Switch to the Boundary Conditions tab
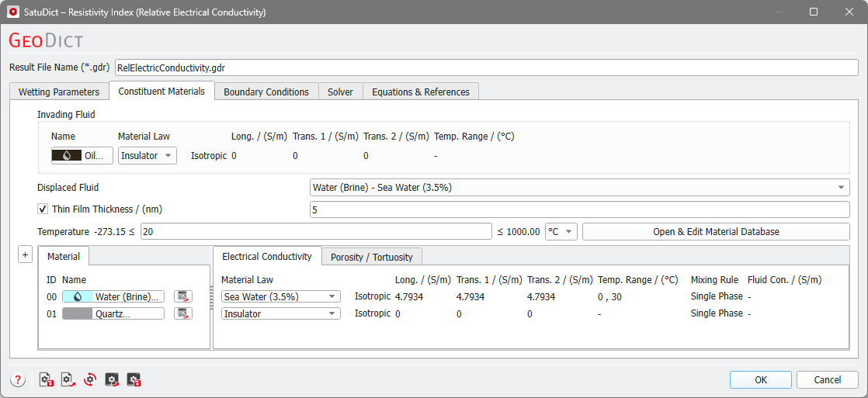The width and height of the screenshot is (868, 398). [x=266, y=92]
